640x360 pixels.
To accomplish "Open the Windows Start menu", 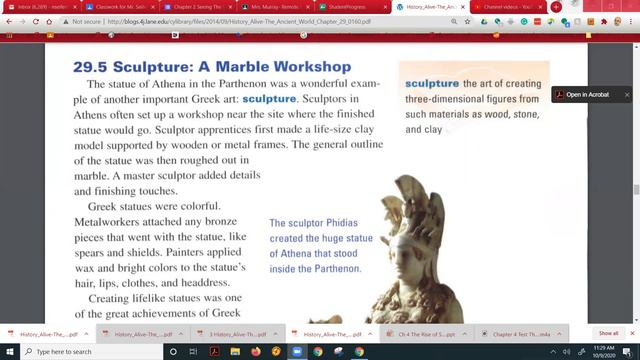I will [10, 351].
